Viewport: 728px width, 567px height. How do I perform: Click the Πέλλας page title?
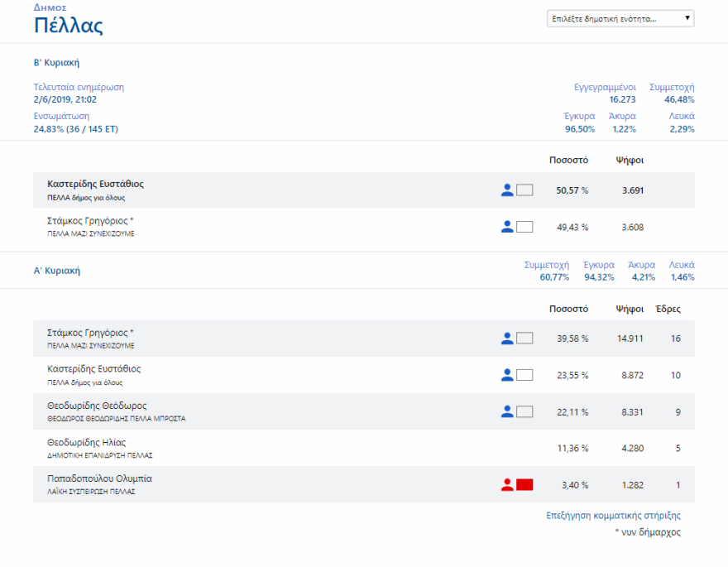68,26
